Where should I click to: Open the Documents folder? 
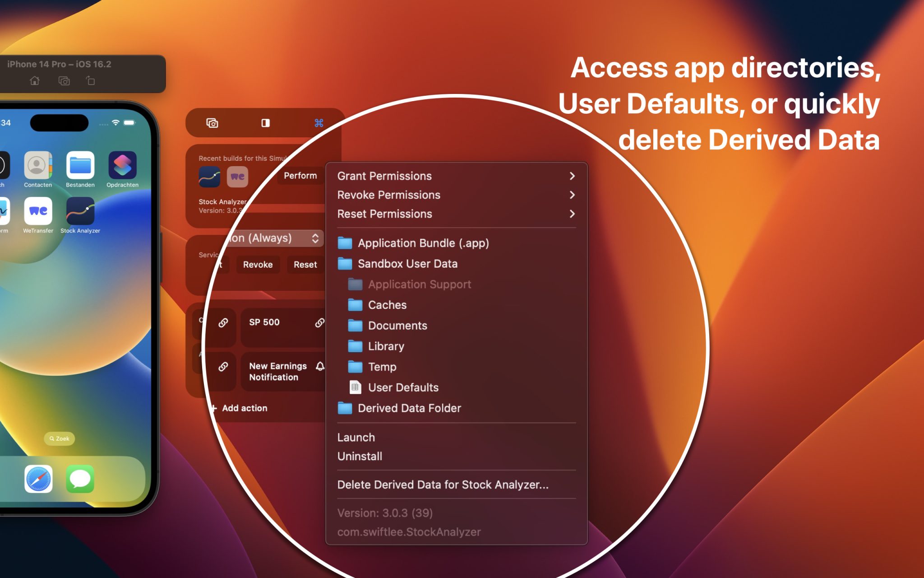click(457, 326)
